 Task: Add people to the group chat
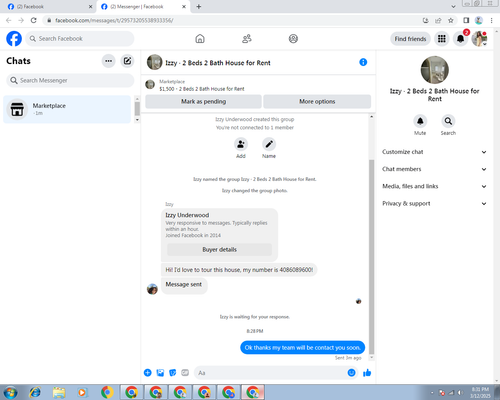tap(241, 144)
